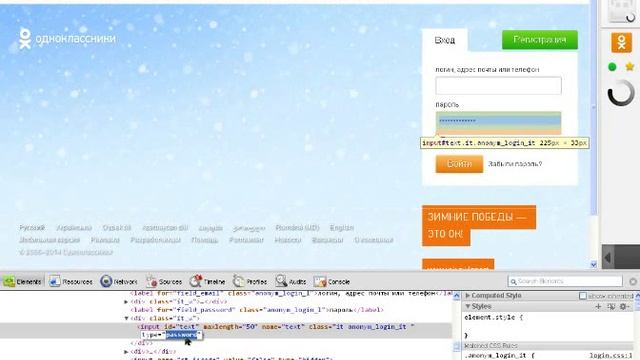
Task: Switch site language to Русский
Action: pos(32,228)
